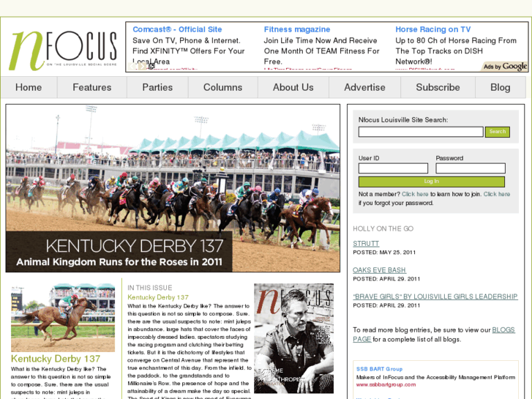Open the Horse Racing on TV ad

coord(433,29)
